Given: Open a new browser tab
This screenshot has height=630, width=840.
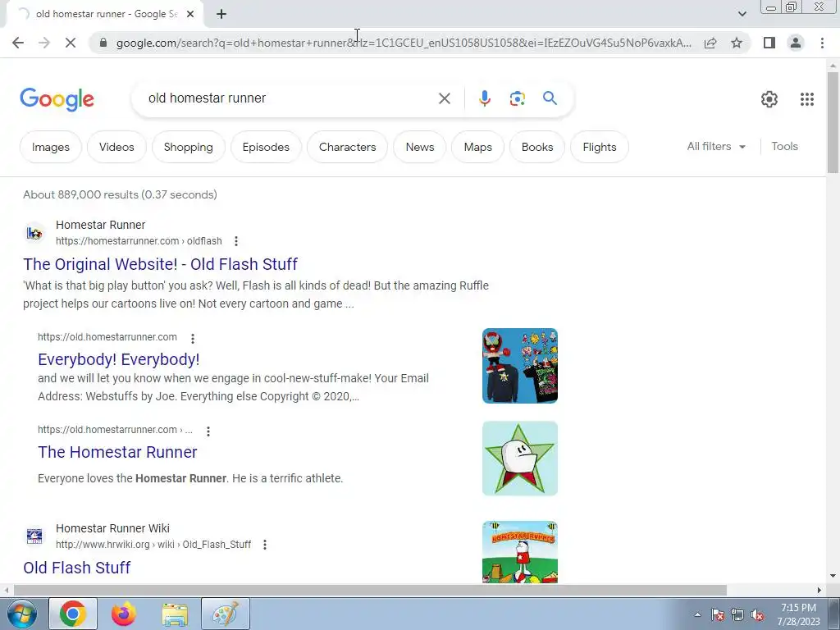Looking at the screenshot, I should tap(221, 15).
